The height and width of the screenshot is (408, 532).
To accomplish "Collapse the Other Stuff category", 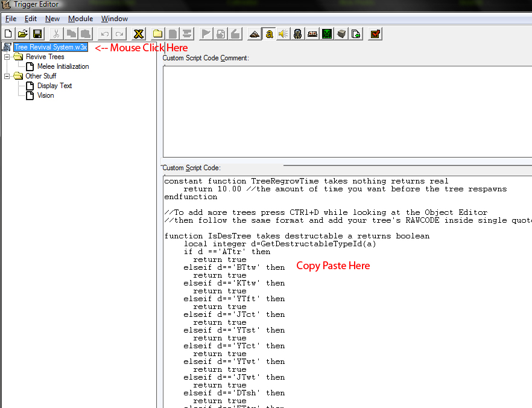I will click(x=7, y=76).
